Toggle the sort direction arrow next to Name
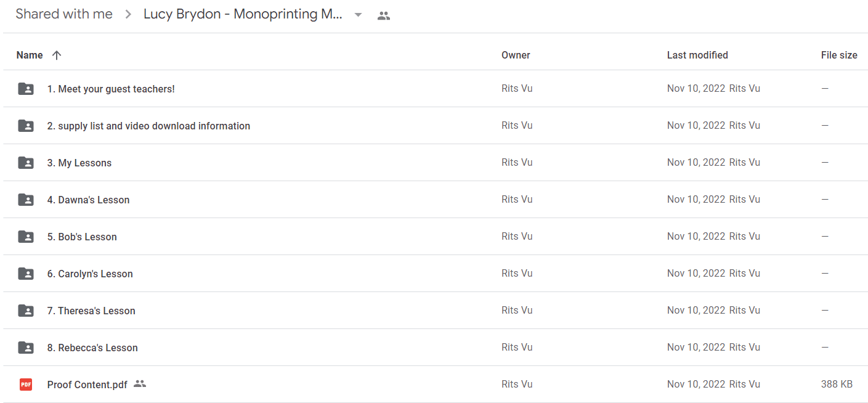This screenshot has height=403, width=868. (x=57, y=55)
